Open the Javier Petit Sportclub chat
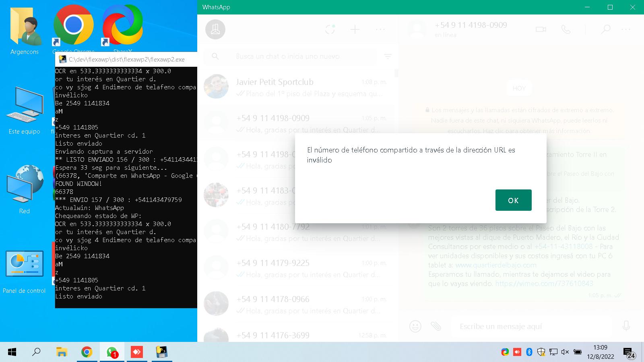Image resolution: width=644 pixels, height=362 pixels. [x=296, y=87]
